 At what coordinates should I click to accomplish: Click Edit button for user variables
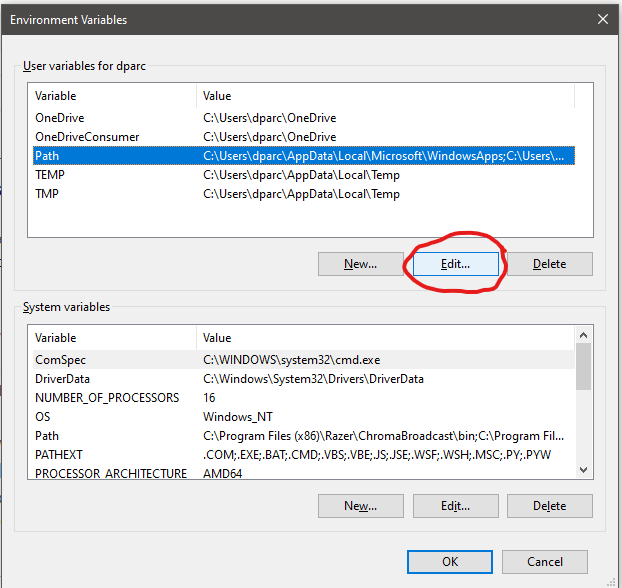[x=455, y=264]
